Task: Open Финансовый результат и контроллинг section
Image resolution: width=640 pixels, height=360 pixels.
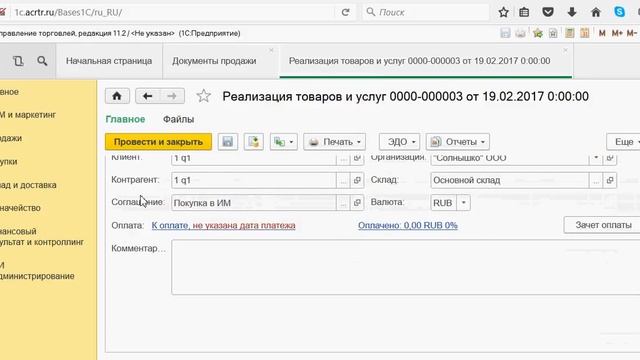Action: click(42, 237)
